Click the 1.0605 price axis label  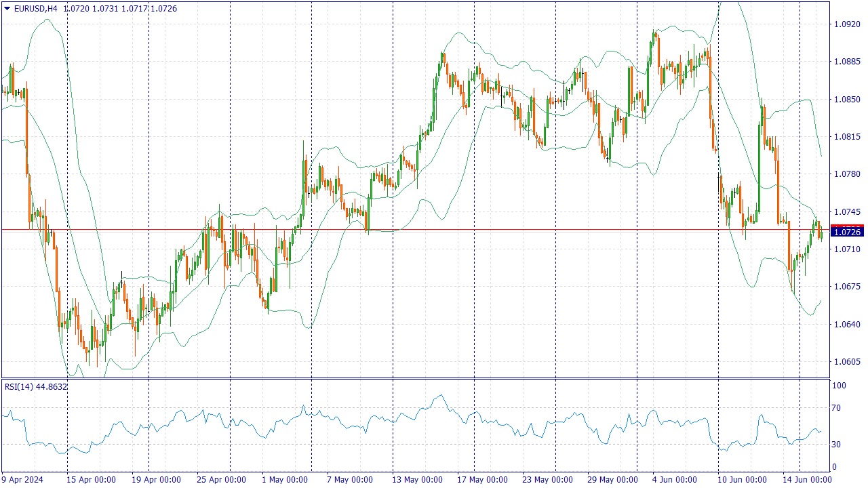pos(847,361)
